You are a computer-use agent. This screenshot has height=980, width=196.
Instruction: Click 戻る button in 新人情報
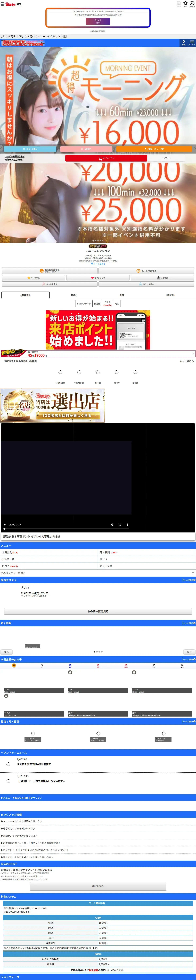(x=7, y=652)
